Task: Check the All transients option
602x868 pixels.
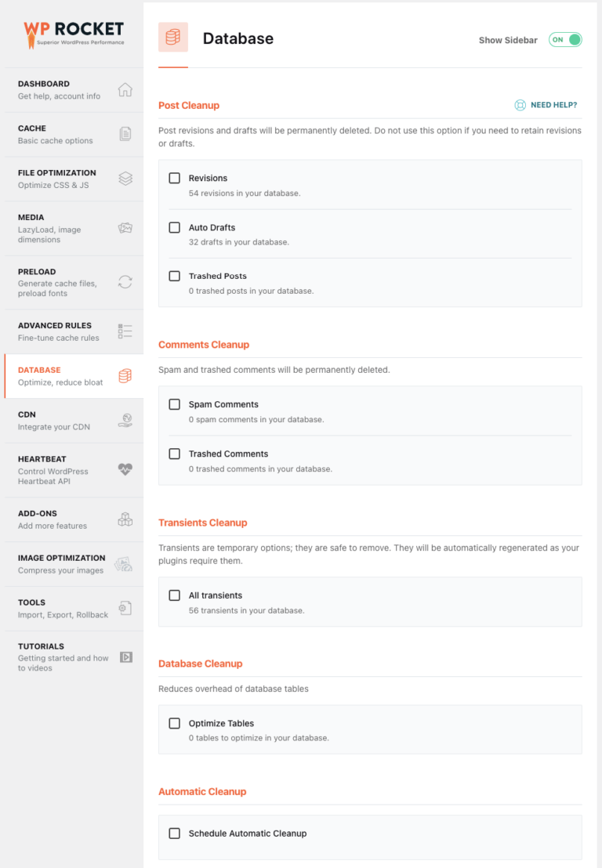Action: tap(174, 595)
